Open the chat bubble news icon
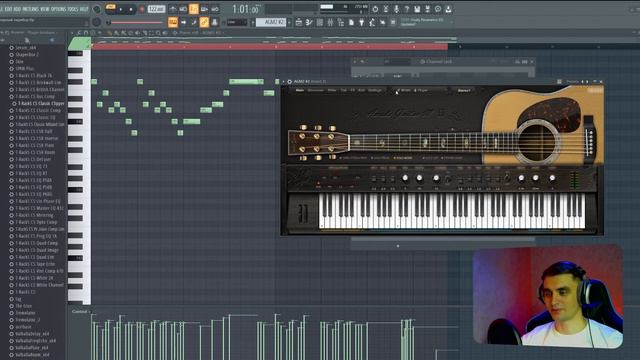This screenshot has height=360, width=640. [438, 9]
